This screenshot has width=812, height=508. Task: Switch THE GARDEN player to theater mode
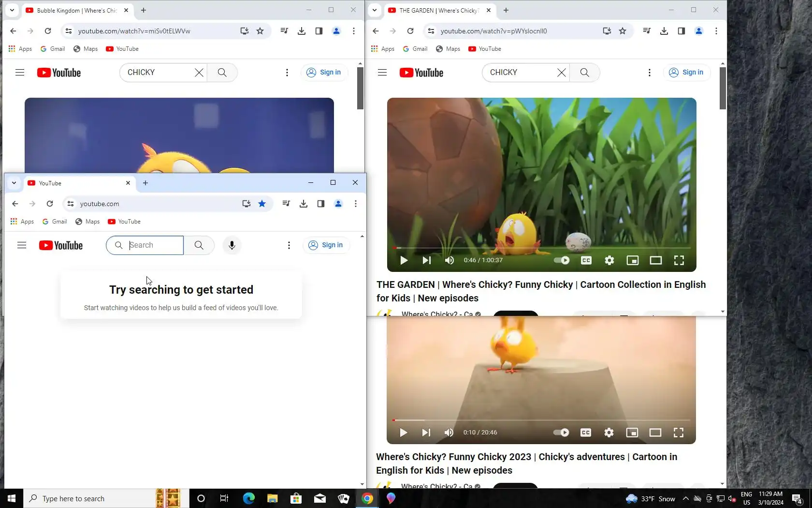pyautogui.click(x=656, y=260)
